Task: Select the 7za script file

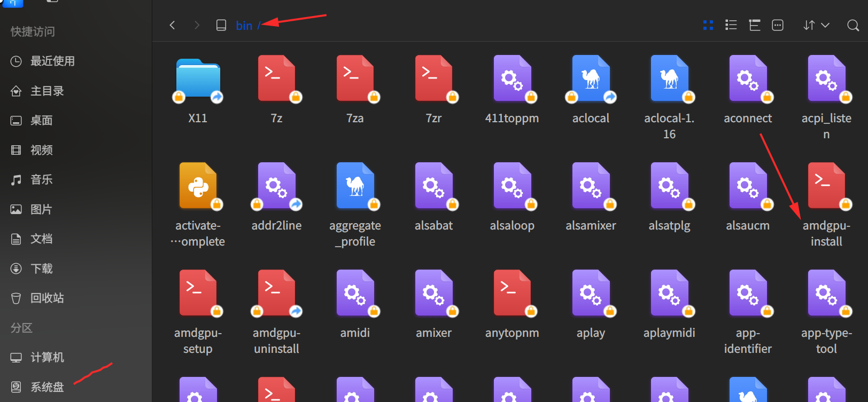Action: pos(355,79)
